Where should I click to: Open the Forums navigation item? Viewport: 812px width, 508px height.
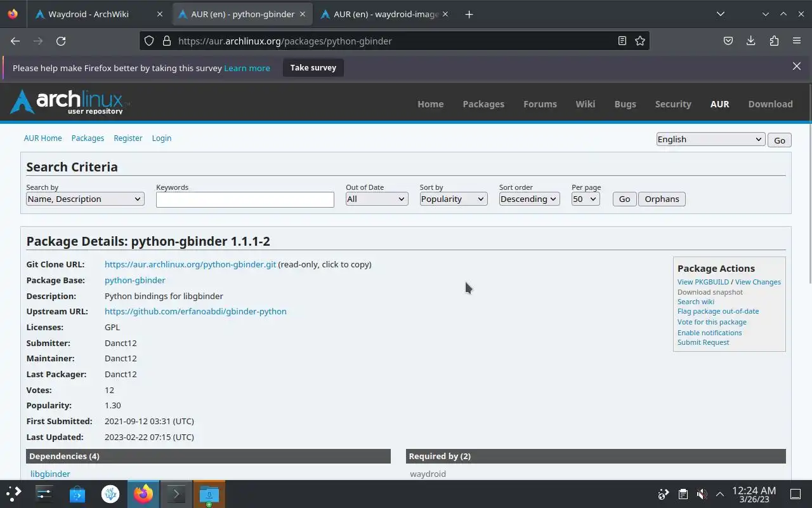coord(540,104)
